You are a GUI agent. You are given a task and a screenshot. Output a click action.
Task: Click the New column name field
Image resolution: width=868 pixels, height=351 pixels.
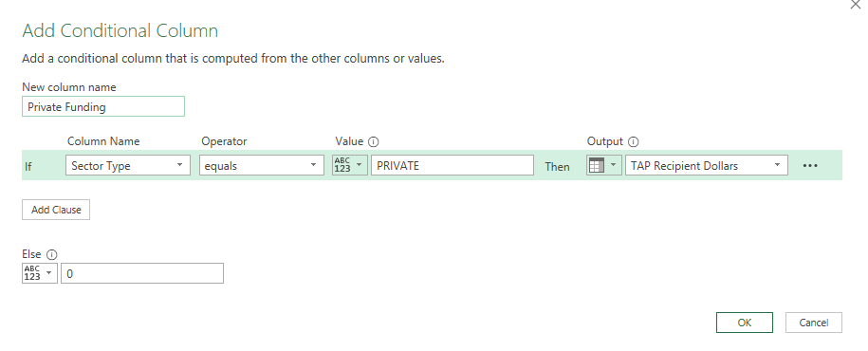(x=103, y=106)
